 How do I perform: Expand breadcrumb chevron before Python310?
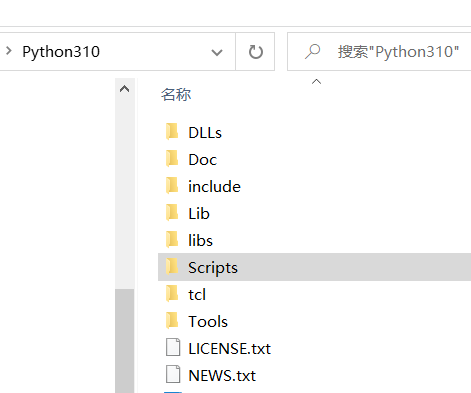pyautogui.click(x=9, y=51)
